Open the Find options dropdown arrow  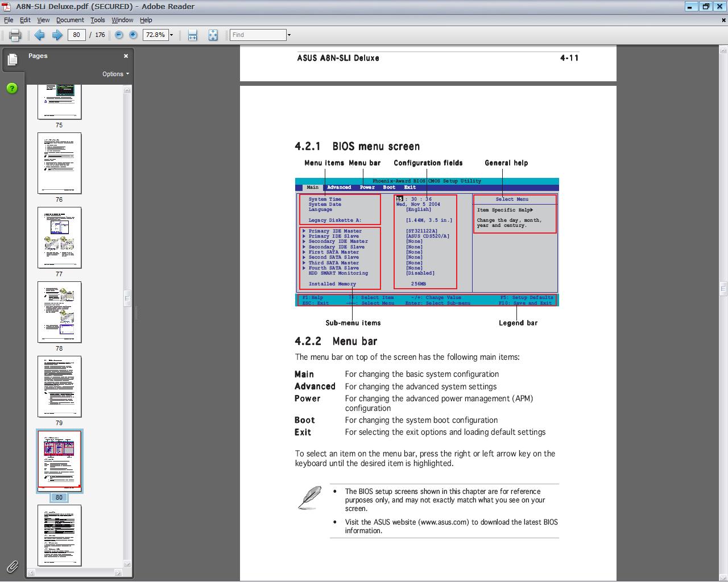(289, 35)
